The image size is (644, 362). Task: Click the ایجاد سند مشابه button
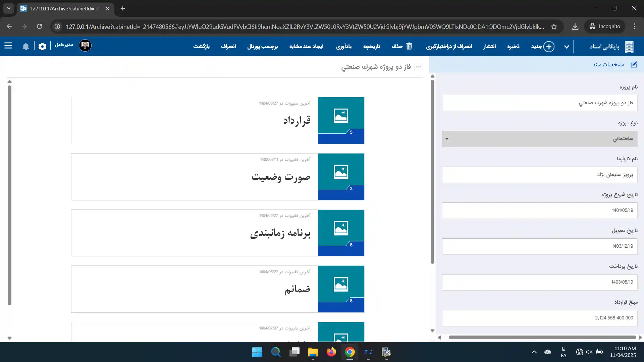(306, 46)
